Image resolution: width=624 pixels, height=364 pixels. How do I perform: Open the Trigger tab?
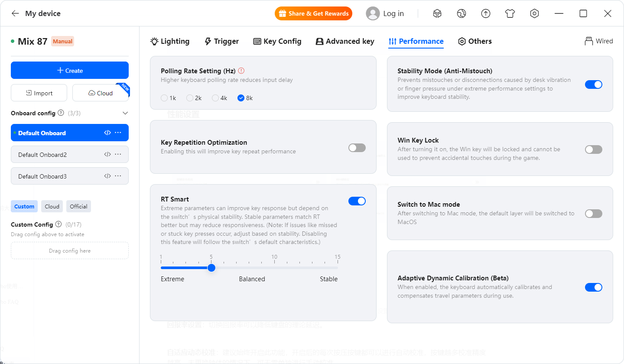coord(221,41)
